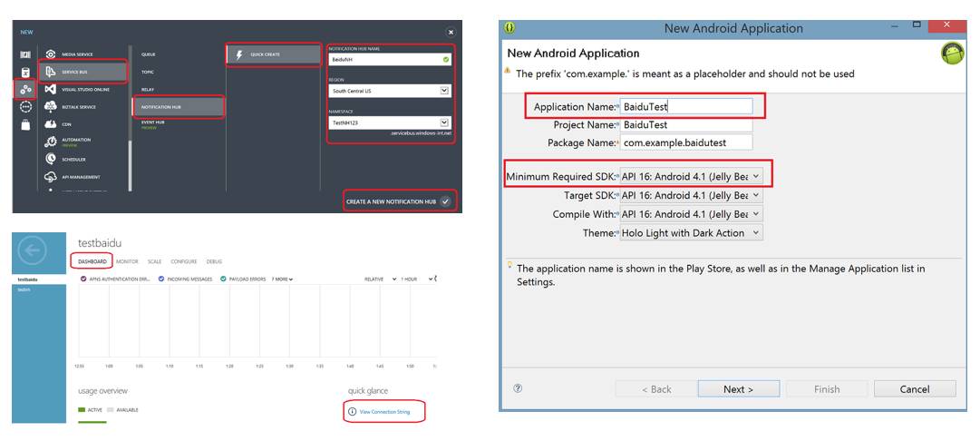This screenshot has width=980, height=441.
Task: Click the Package Name field com.example.baidutest
Action: tap(686, 142)
